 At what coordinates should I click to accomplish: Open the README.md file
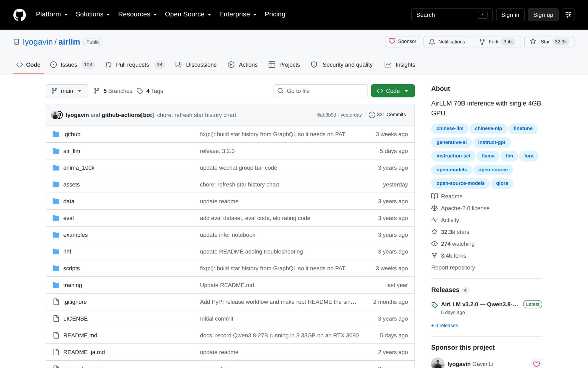(80, 335)
